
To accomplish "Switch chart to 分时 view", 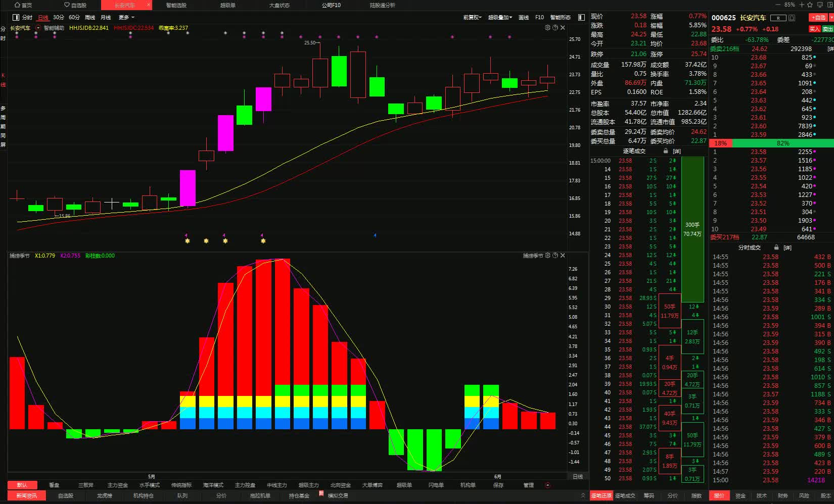I will coord(27,17).
